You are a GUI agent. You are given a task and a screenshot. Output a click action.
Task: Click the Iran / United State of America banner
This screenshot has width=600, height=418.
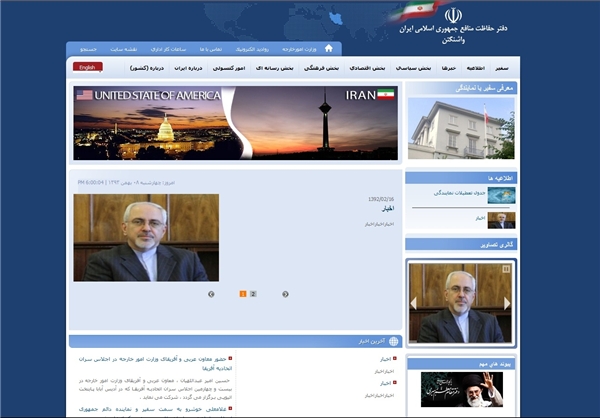(235, 123)
